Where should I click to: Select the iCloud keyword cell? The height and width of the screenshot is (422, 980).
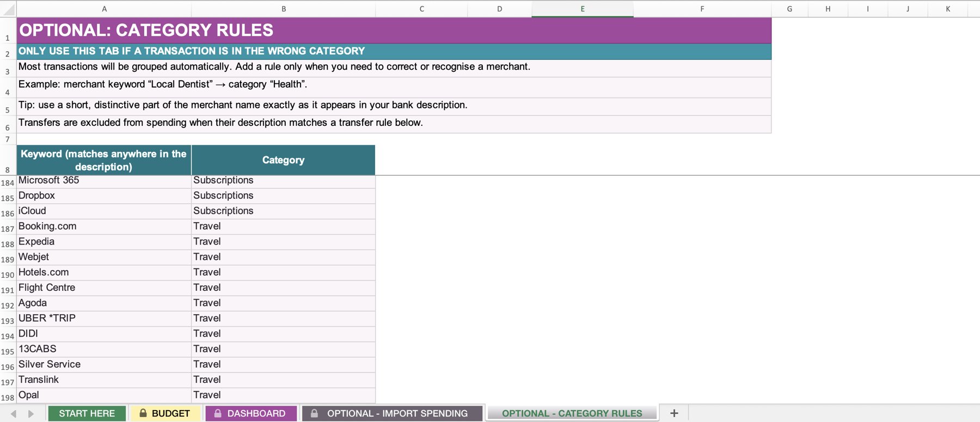coord(104,211)
